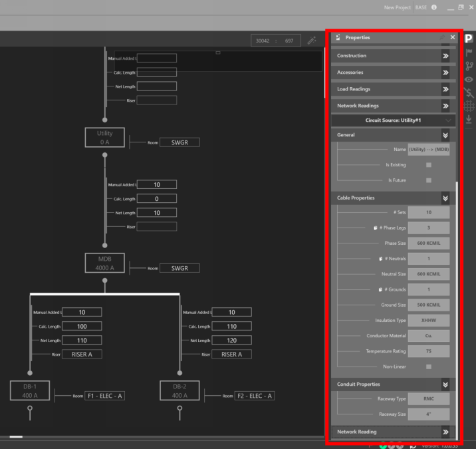476x449 pixels.
Task: Pin the Properties panel
Action: click(x=442, y=37)
